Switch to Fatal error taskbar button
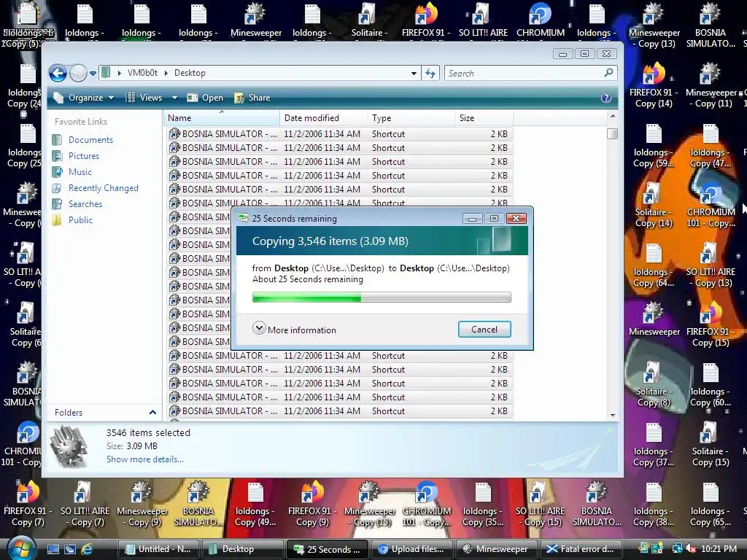Viewport: 747px width, 560px height. [580, 549]
